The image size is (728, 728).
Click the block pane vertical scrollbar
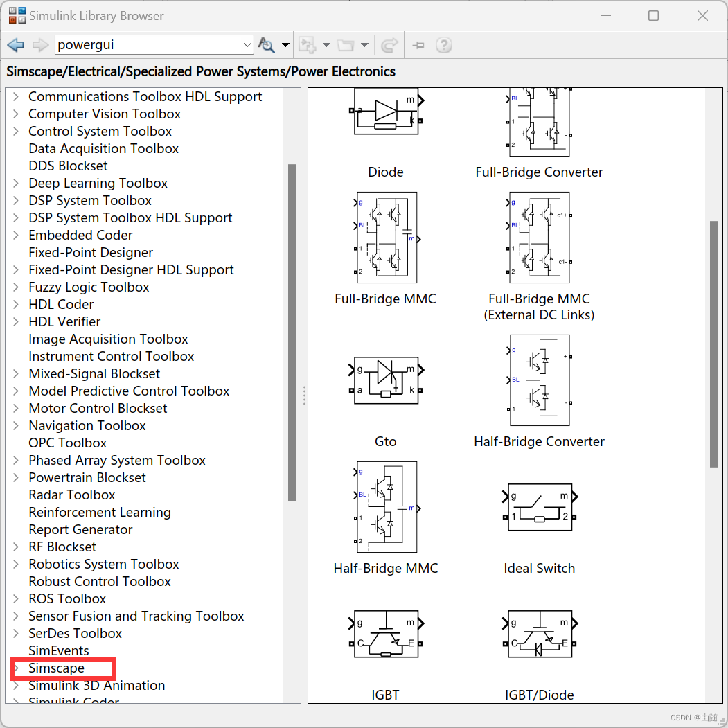(713, 344)
